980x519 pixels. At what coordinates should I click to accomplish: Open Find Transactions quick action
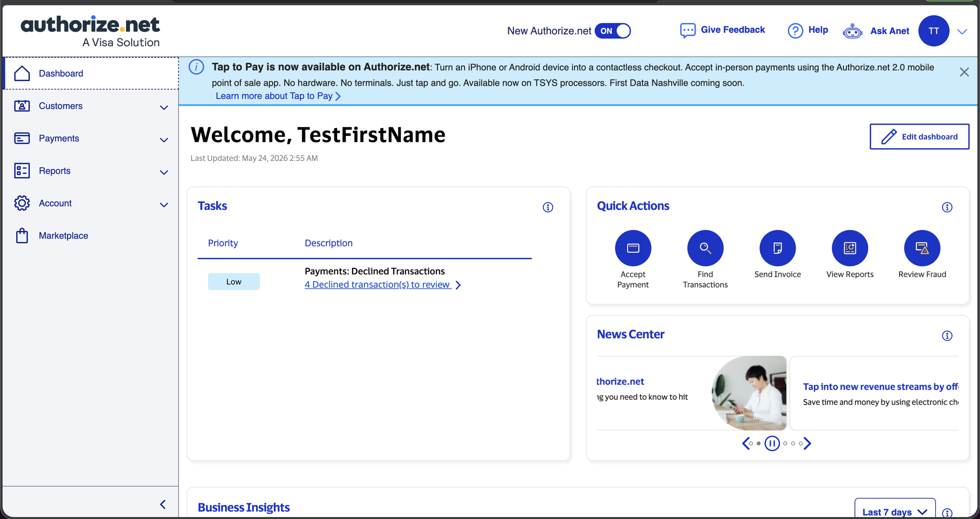click(x=705, y=248)
